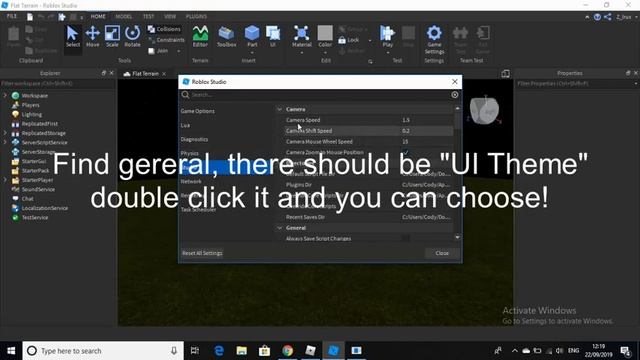Image resolution: width=640 pixels, height=360 pixels.
Task: Select SoundService in Explorer
Action: pyautogui.click(x=38, y=189)
